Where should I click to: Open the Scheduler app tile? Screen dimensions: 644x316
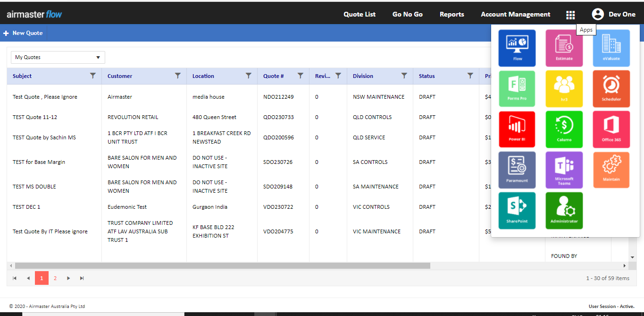(x=611, y=89)
